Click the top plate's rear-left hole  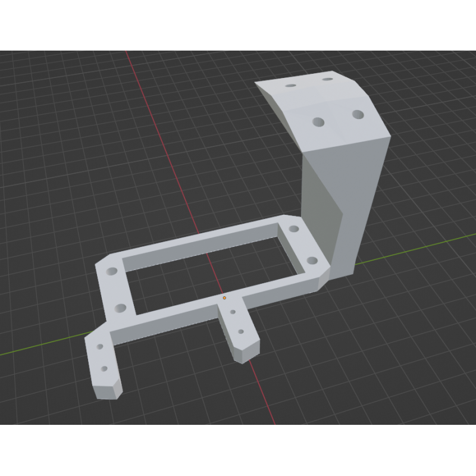point(290,86)
